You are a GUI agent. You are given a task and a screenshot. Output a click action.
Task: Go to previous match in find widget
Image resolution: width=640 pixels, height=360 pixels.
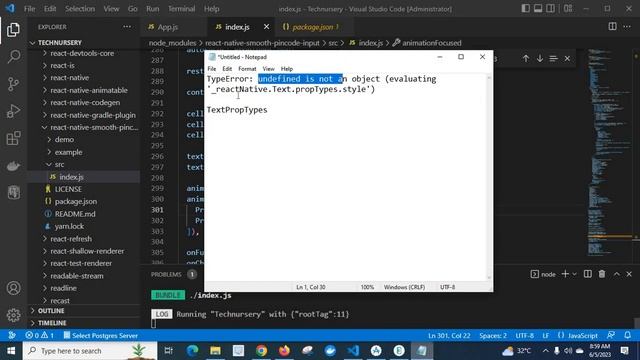pyautogui.click(x=526, y=59)
